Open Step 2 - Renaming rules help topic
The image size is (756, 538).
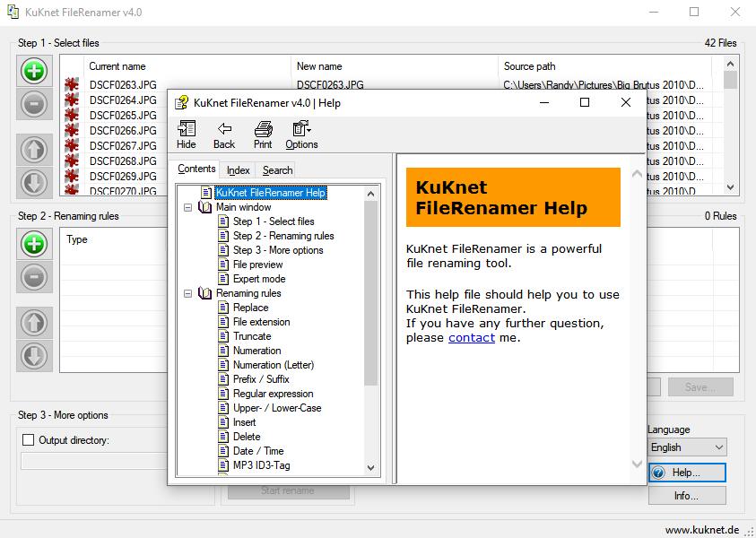coord(283,236)
